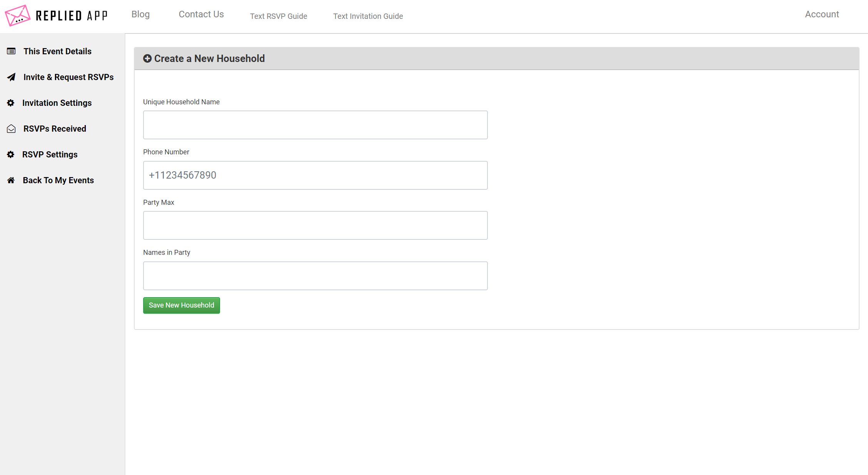Click the Phone Number input showing +11234567890
This screenshot has height=475, width=868.
point(315,175)
